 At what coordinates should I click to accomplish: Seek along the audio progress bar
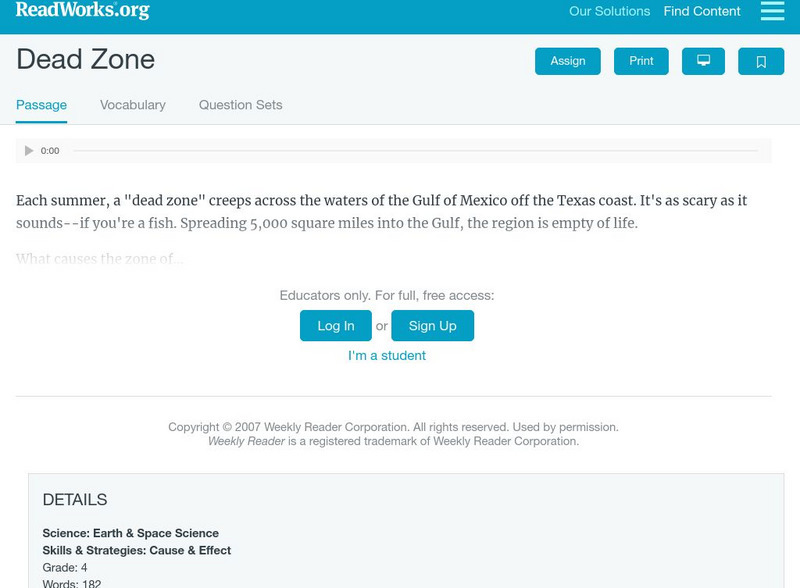(x=420, y=150)
